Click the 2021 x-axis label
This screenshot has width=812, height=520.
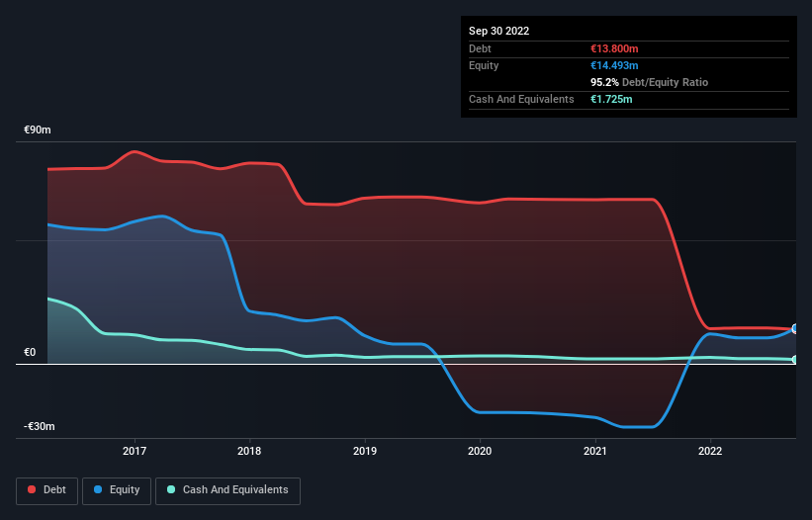tap(595, 451)
